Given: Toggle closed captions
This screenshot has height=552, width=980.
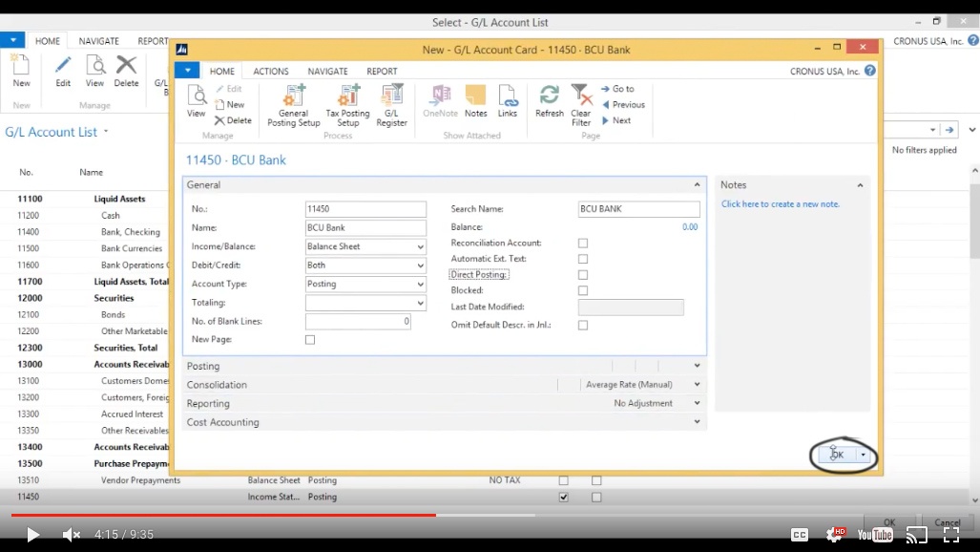Looking at the screenshot, I should click(800, 535).
